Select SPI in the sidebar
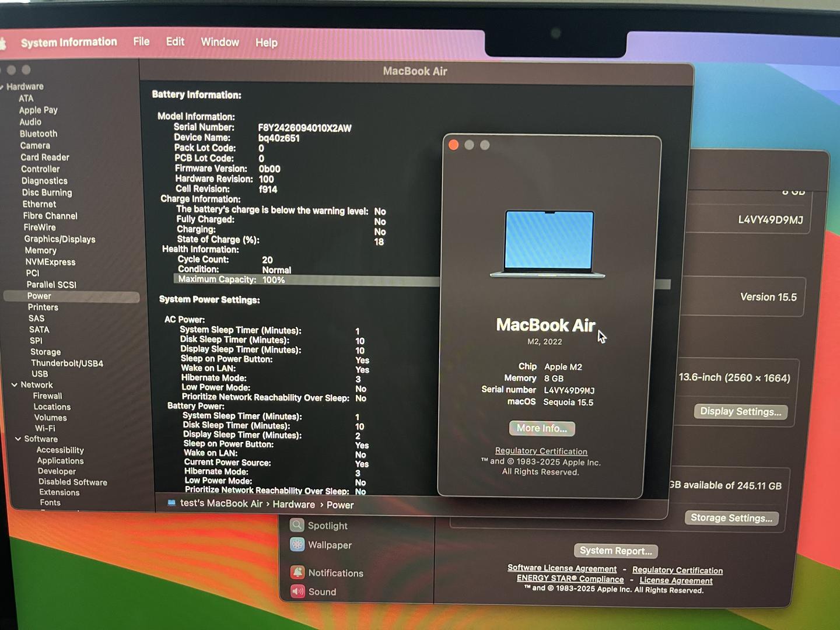The image size is (840, 630). [36, 341]
